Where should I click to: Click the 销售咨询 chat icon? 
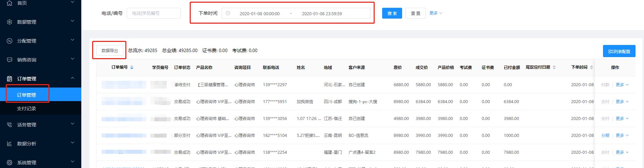click(x=9, y=60)
